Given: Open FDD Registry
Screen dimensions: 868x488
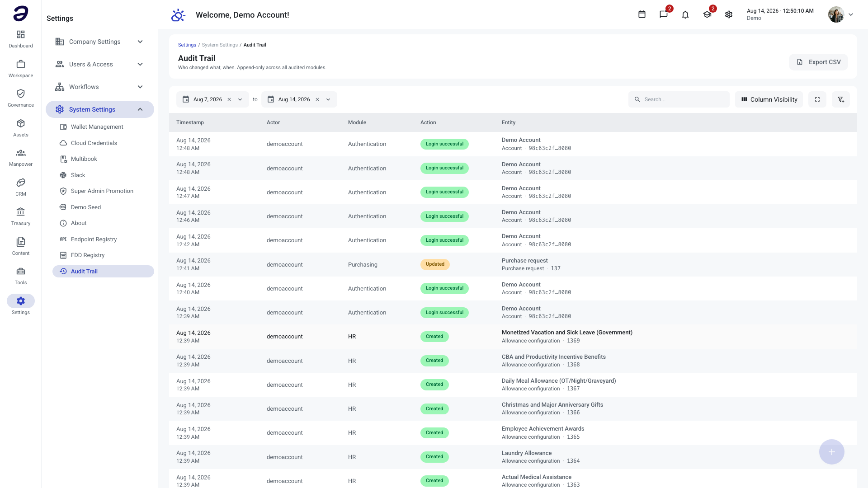Looking at the screenshot, I should pyautogui.click(x=103, y=255).
